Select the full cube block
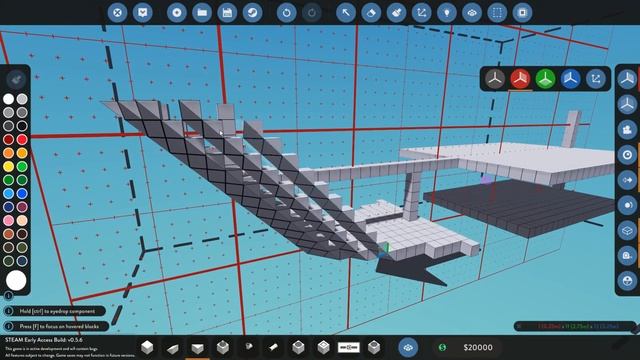 (x=147, y=347)
